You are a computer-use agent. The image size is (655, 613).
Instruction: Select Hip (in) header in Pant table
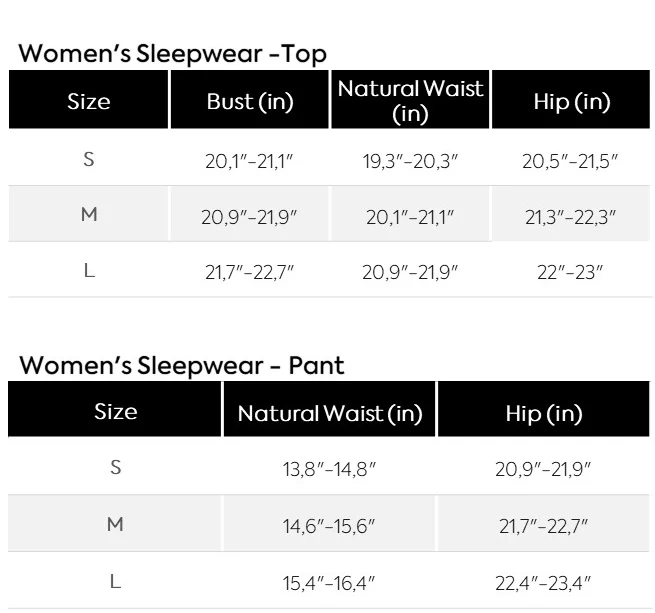pyautogui.click(x=544, y=413)
